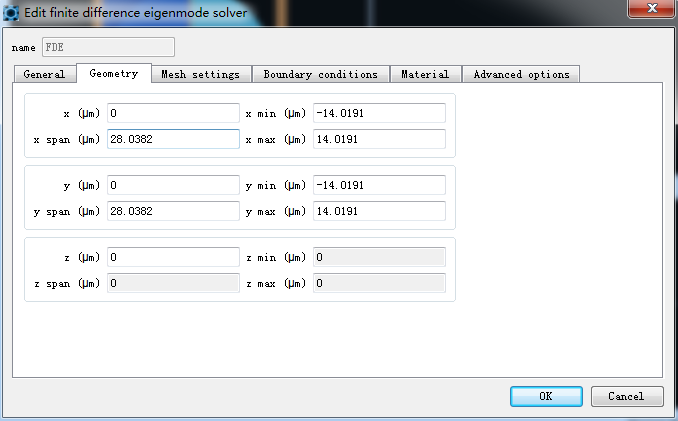Click the disabled z span field
The height and width of the screenshot is (421, 678).
173,283
